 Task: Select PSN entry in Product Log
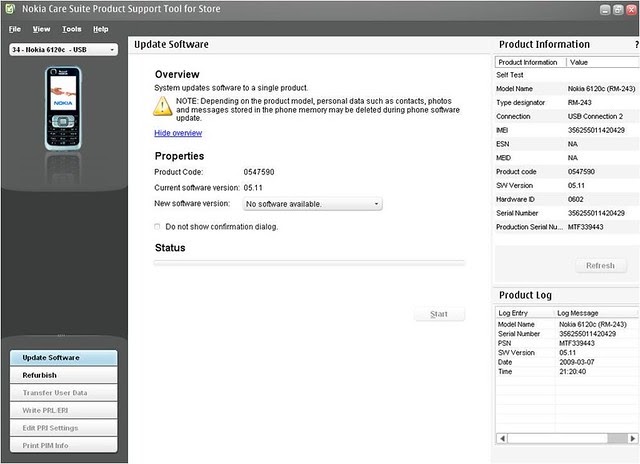coord(567,343)
